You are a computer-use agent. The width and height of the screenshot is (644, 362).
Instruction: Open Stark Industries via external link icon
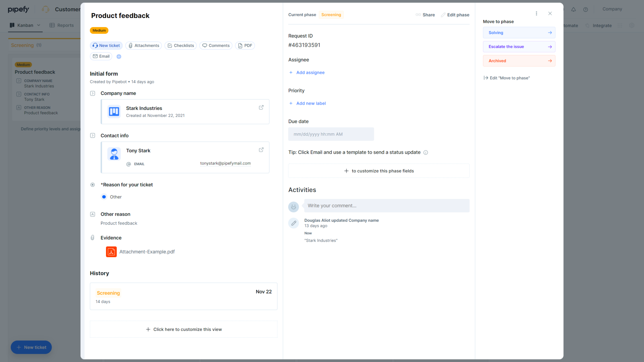[x=261, y=107]
